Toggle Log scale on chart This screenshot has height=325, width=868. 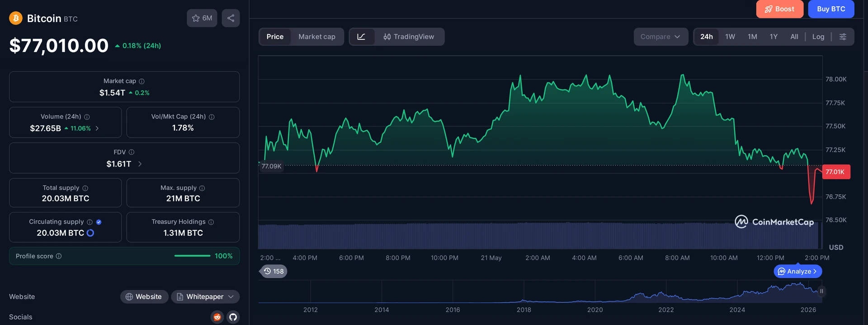pos(818,37)
